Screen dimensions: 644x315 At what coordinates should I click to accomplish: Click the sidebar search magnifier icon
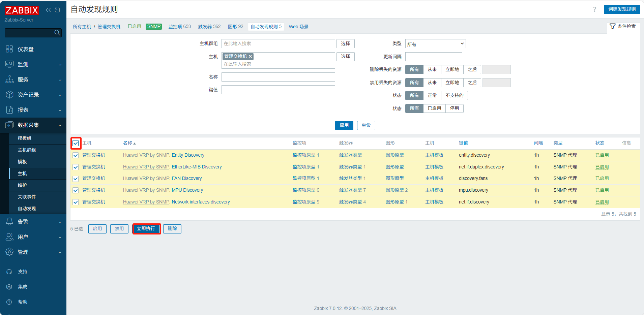point(57,33)
